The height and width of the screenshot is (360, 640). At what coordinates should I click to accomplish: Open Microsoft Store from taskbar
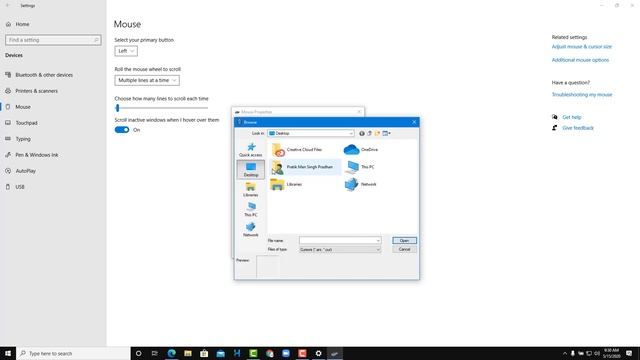point(204,353)
